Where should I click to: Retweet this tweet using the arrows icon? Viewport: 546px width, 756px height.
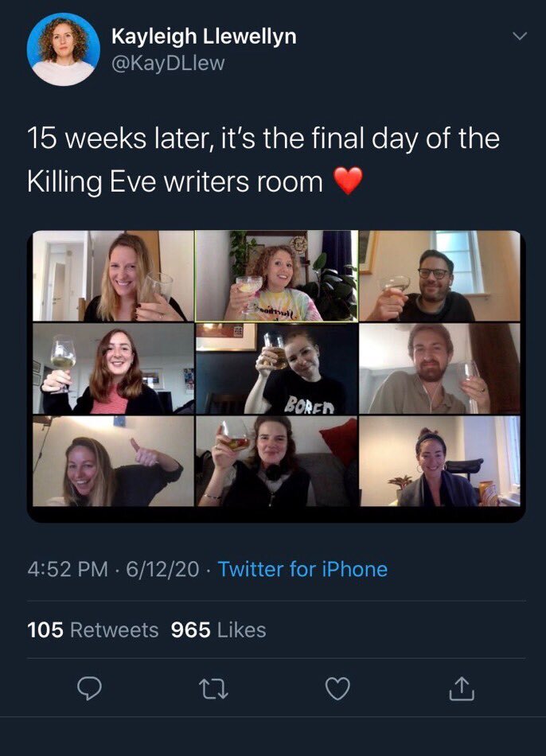(213, 689)
